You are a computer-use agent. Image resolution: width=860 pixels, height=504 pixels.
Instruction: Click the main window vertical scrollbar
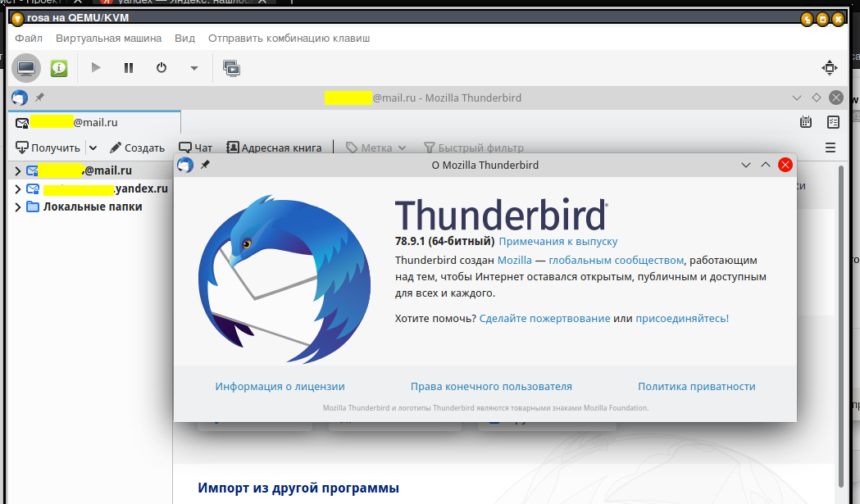point(840,326)
